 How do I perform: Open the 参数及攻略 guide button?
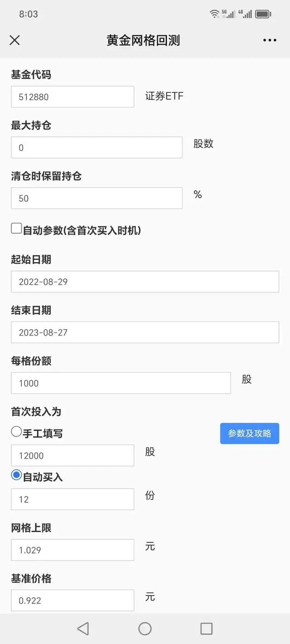click(x=249, y=433)
